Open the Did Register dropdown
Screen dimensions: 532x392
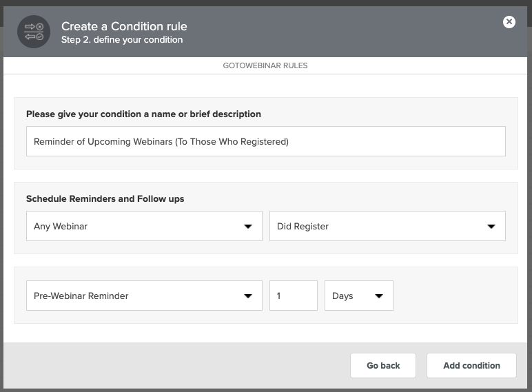pos(387,226)
